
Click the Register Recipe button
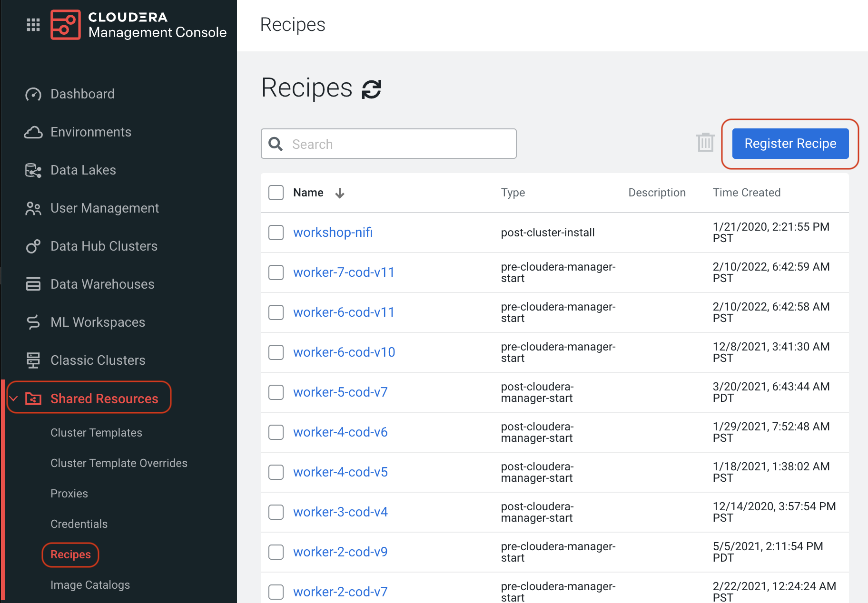tap(790, 144)
